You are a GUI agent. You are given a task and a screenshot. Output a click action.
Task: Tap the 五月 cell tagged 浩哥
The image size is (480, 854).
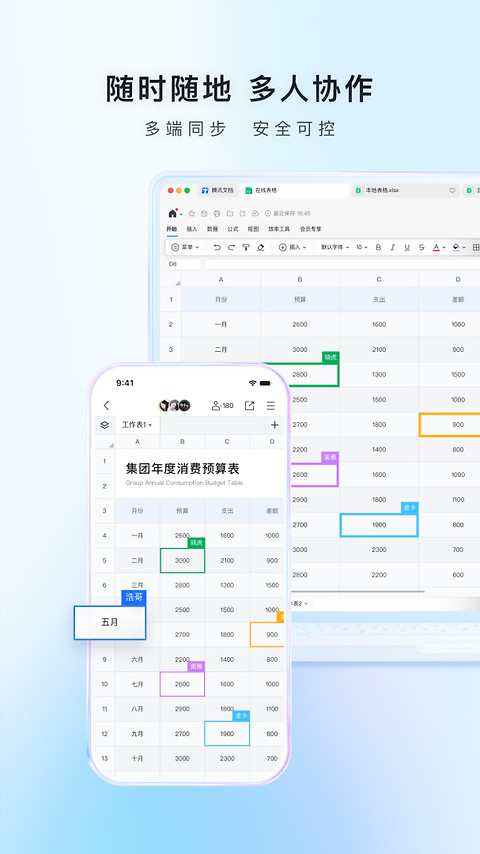[110, 622]
